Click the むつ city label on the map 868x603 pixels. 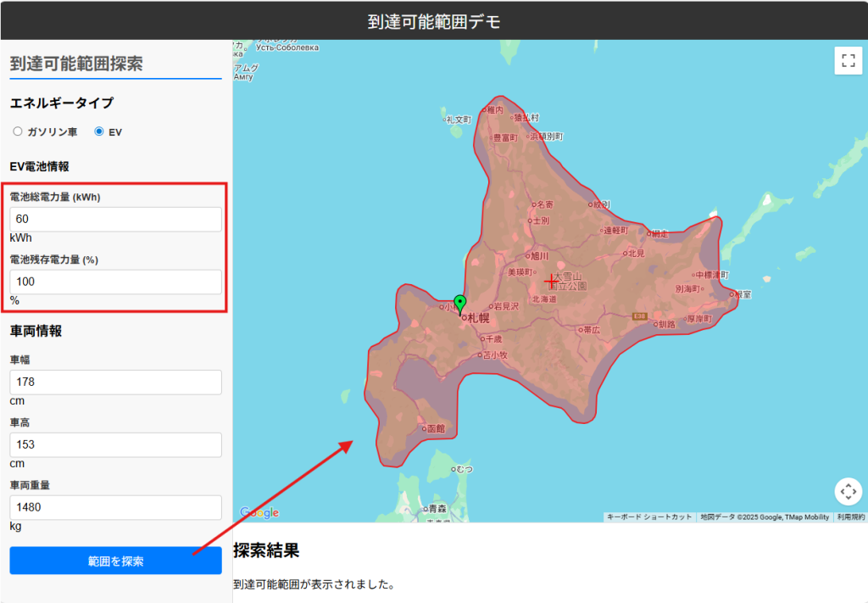[465, 470]
